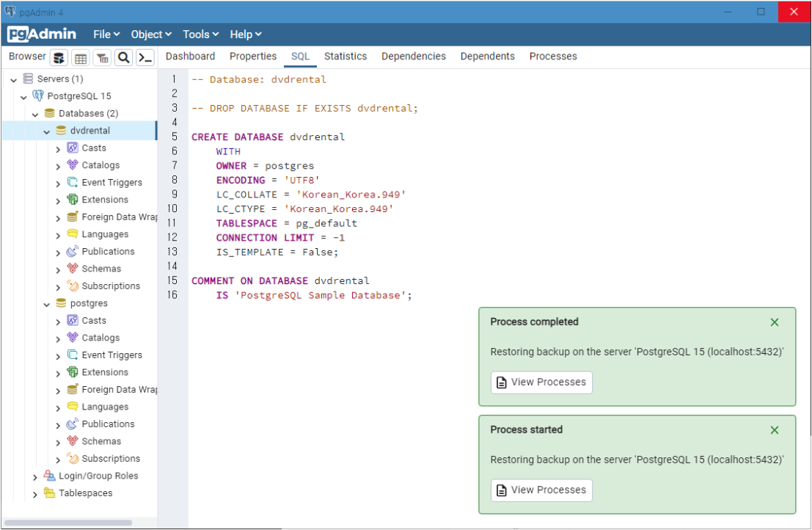Click Foreign Data Wrappers icon under dvdrental
The width and height of the screenshot is (812, 530).
pos(73,217)
